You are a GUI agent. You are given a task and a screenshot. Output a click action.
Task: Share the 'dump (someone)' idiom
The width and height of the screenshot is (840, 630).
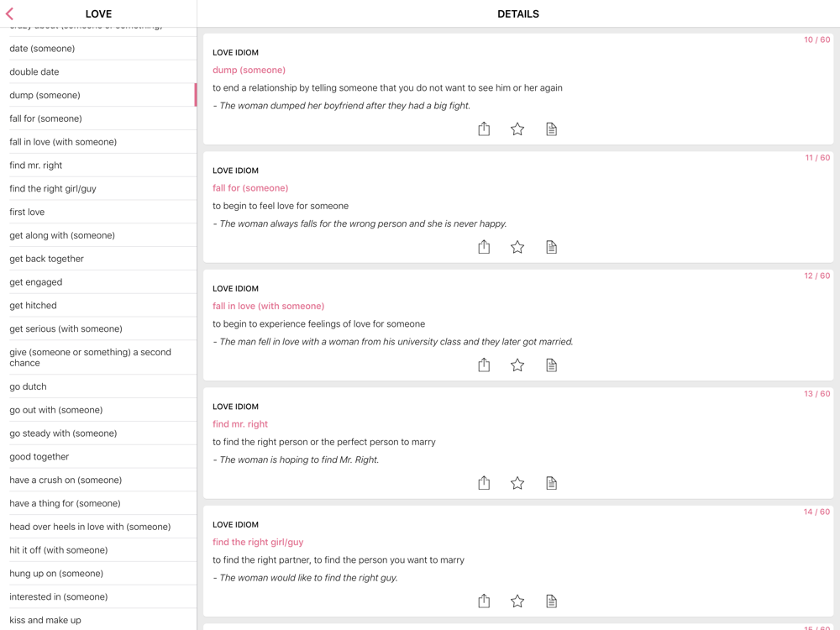pos(484,129)
